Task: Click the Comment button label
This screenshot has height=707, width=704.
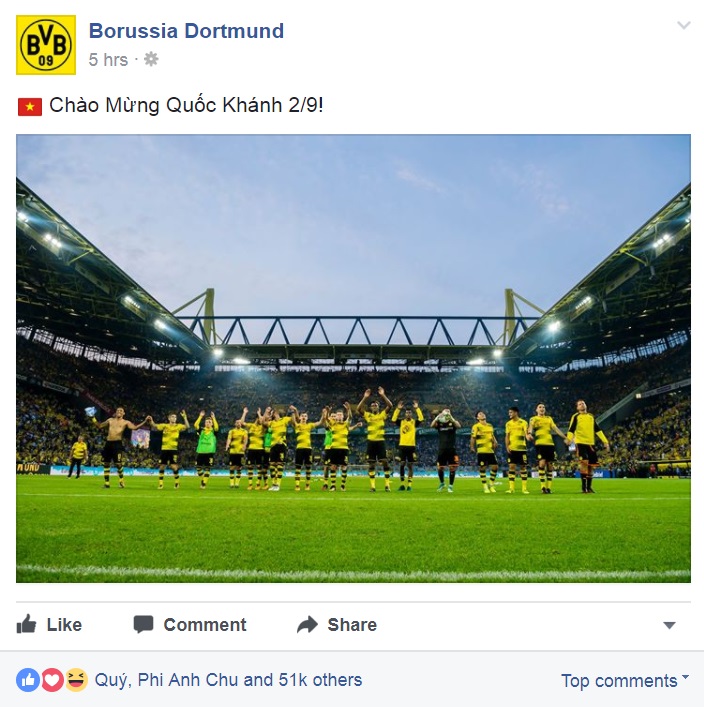Action: [205, 625]
